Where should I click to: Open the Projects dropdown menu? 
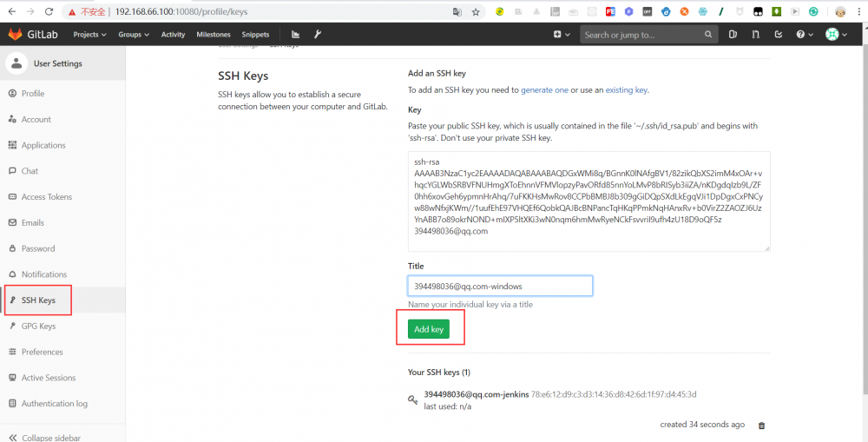pyautogui.click(x=89, y=35)
